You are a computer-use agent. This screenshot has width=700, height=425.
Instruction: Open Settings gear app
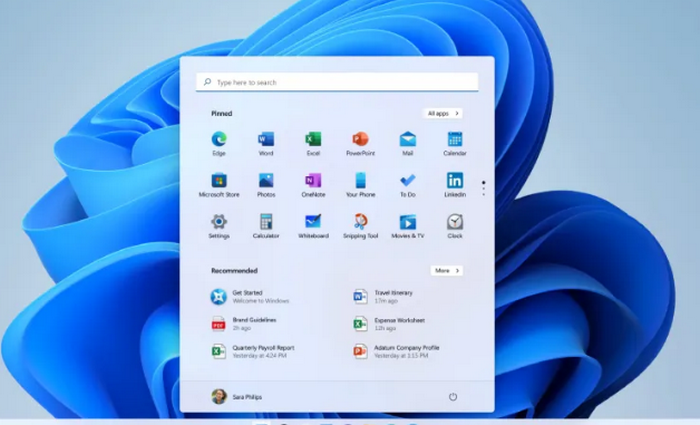(219, 226)
